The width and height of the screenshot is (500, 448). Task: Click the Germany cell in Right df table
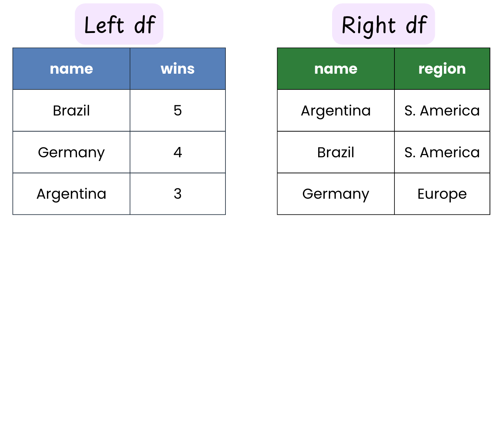tap(336, 194)
